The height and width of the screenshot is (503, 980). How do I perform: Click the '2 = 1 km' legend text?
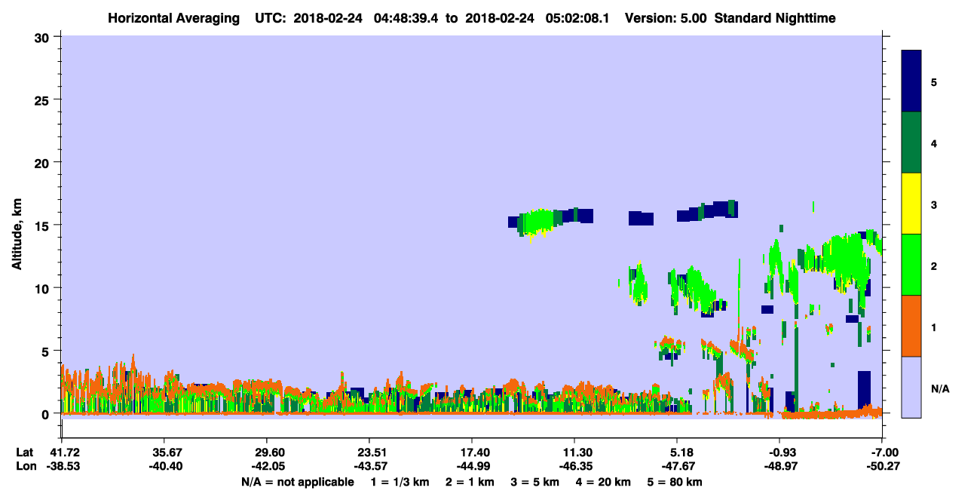(470, 482)
